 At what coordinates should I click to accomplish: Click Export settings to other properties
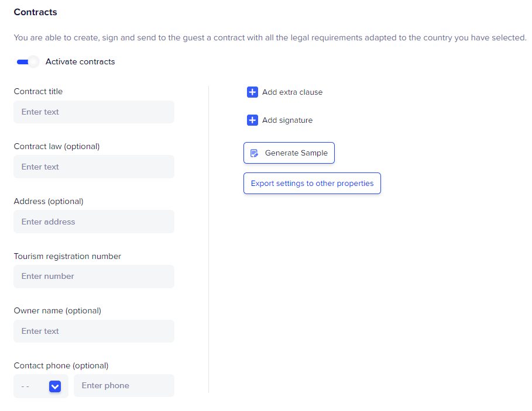[x=312, y=184]
